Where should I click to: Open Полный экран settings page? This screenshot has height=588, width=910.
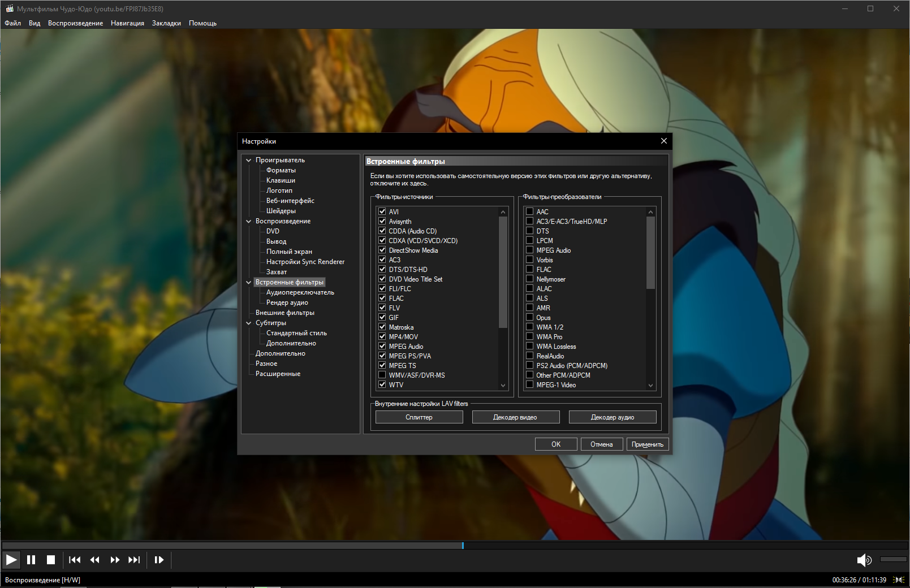point(289,252)
